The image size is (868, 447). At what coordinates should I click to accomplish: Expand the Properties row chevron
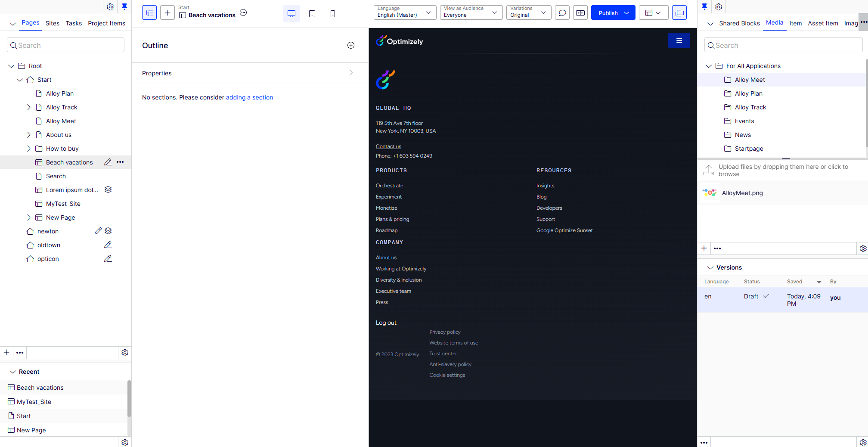[351, 73]
